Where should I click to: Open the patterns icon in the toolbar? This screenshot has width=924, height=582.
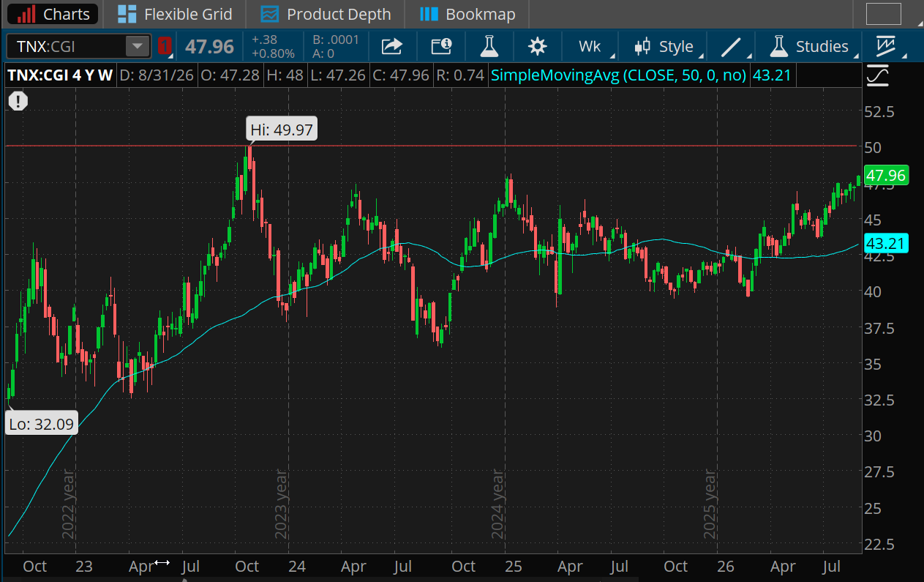pyautogui.click(x=887, y=47)
